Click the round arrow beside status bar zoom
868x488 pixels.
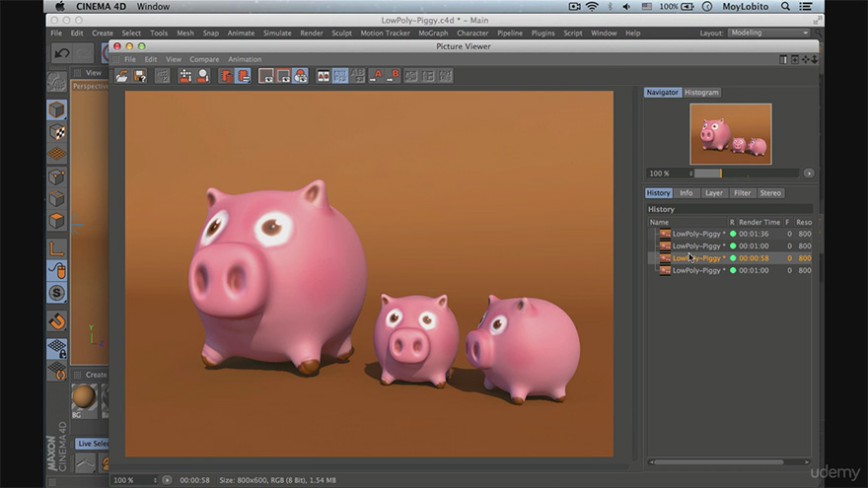(x=167, y=480)
